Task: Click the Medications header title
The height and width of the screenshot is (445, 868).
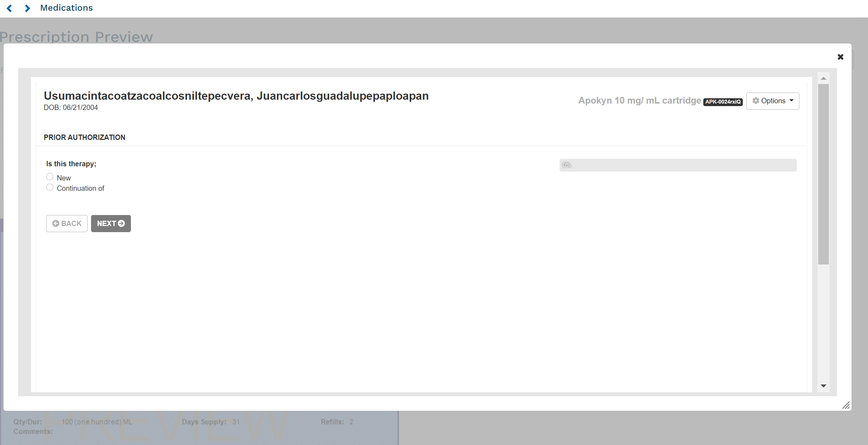Action: tap(67, 8)
